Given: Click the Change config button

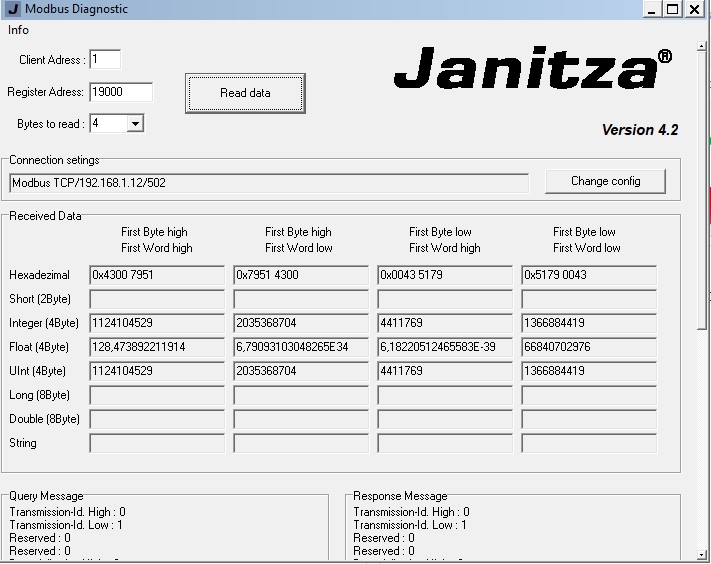Looking at the screenshot, I should 605,181.
